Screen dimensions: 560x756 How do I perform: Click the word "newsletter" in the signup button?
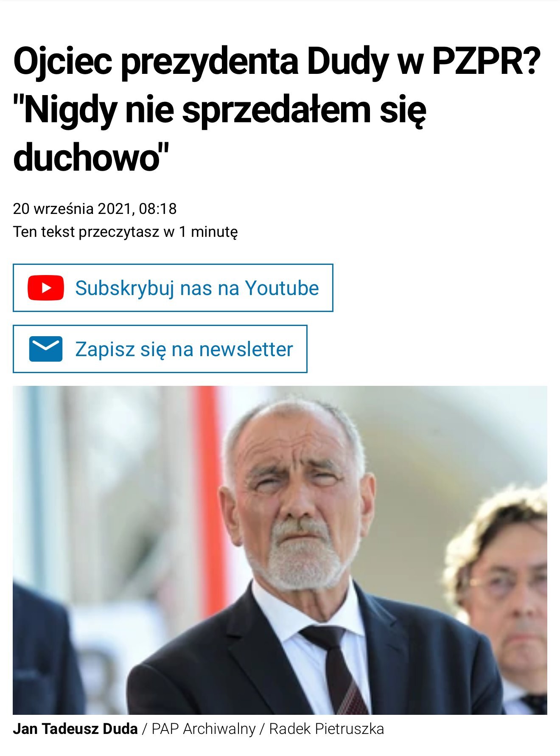pyautogui.click(x=246, y=349)
